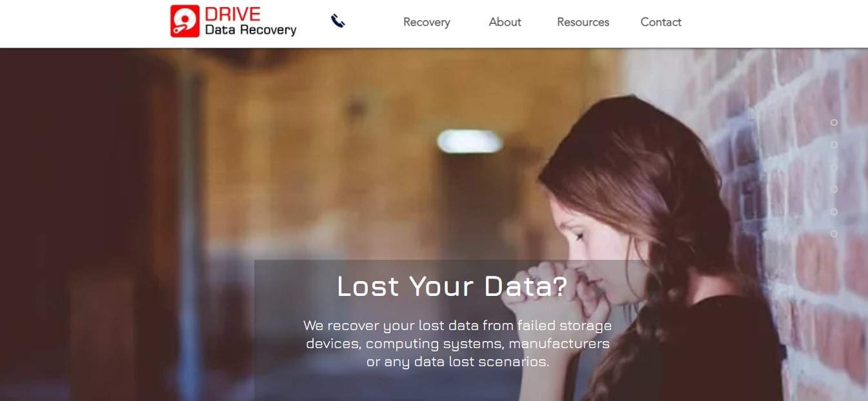This screenshot has height=401, width=868.
Task: Click the red hard drive logo icon
Action: point(185,21)
